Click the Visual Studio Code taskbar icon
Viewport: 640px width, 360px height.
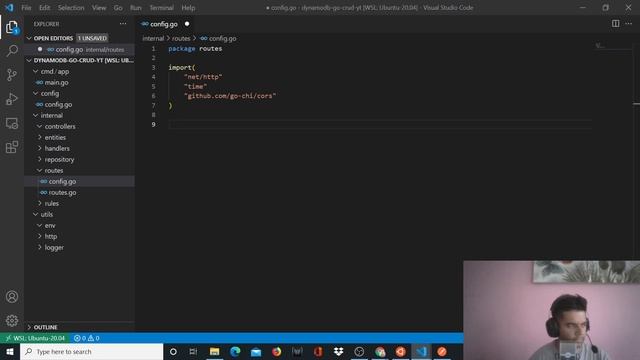tap(421, 351)
